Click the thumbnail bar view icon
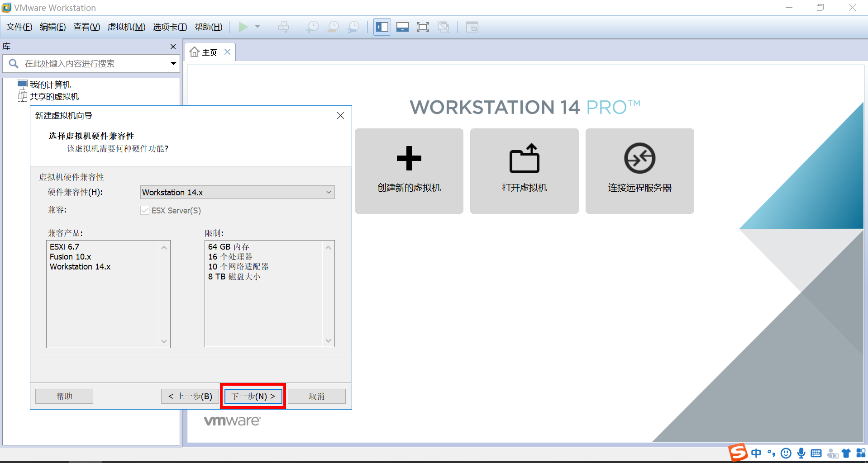 [x=402, y=27]
